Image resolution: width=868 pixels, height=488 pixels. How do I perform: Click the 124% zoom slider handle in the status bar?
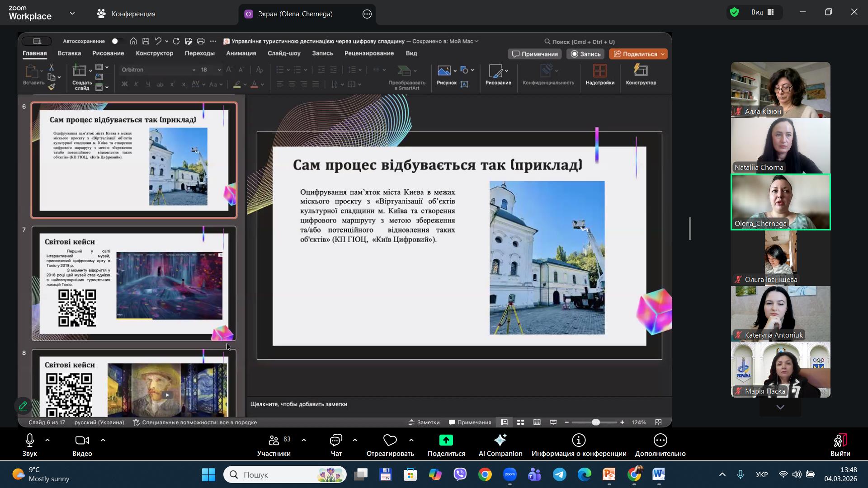click(x=596, y=422)
